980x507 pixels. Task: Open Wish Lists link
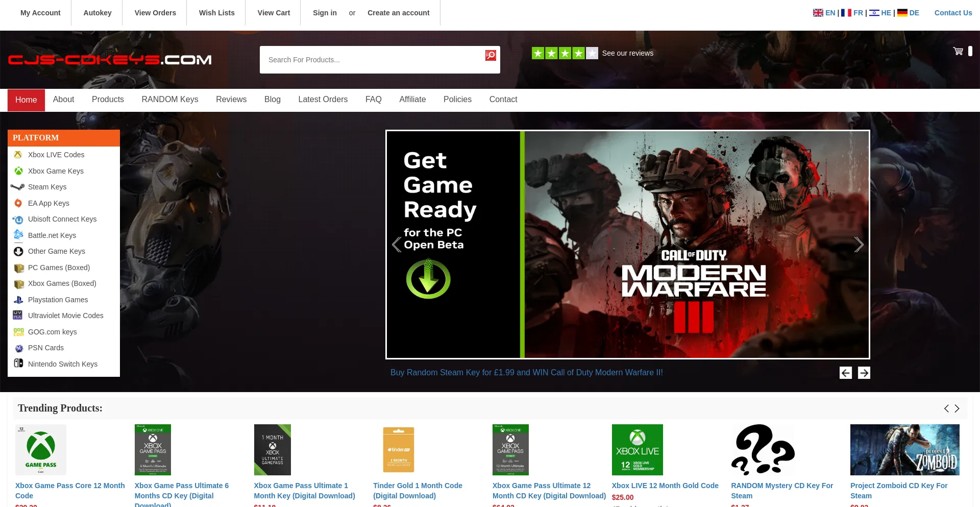coord(217,13)
